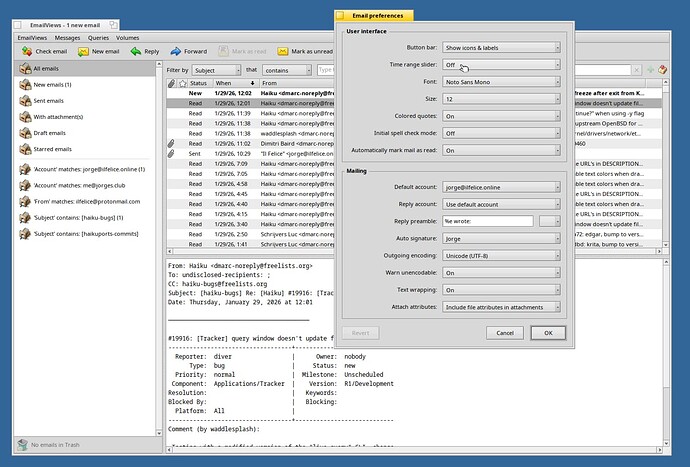Sort by the From column header
690x467 pixels.
coord(297,83)
